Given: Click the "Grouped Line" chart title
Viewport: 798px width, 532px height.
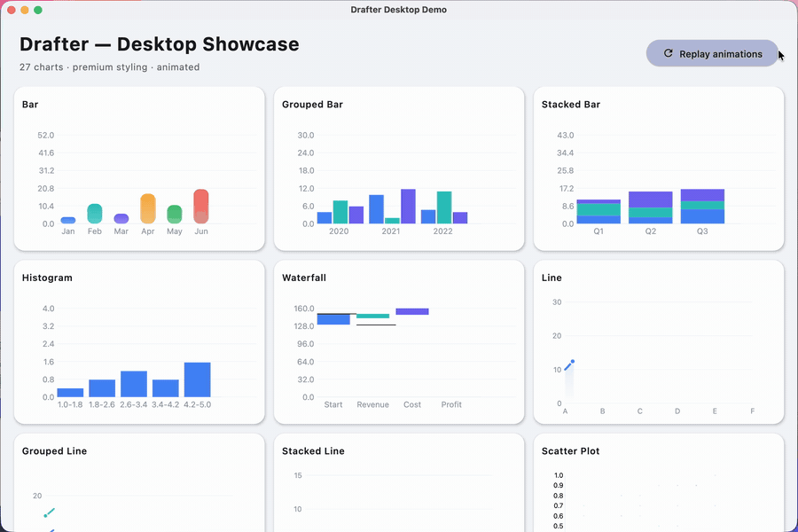Looking at the screenshot, I should 54,451.
